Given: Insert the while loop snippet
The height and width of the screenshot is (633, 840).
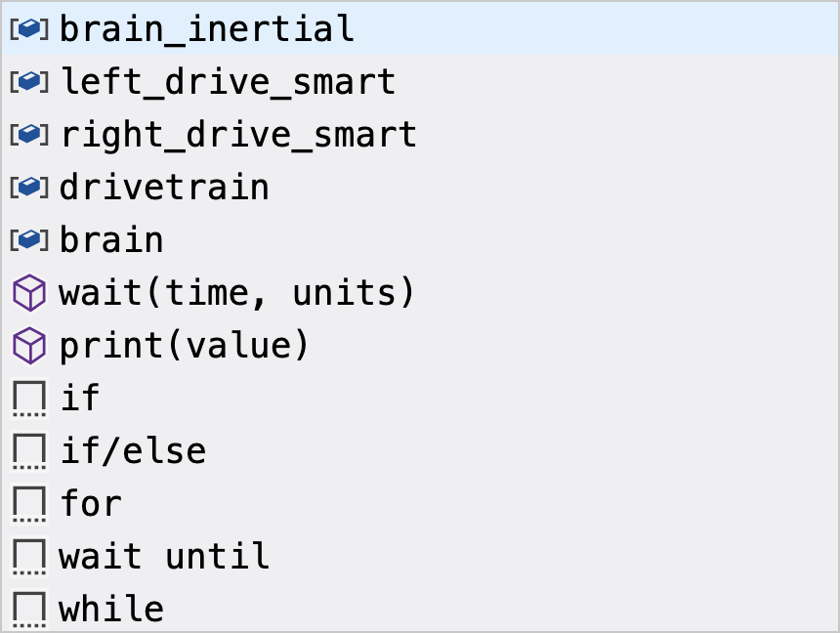Looking at the screenshot, I should 110,608.
